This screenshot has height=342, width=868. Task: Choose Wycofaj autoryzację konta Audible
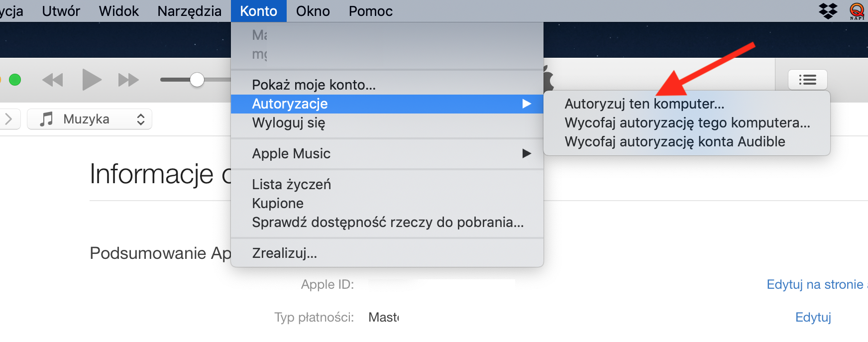point(687,141)
